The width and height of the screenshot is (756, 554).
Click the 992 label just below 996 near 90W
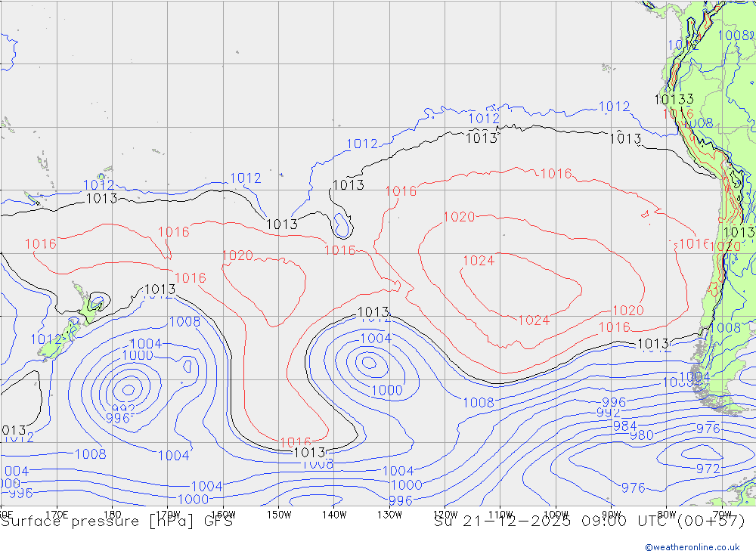[x=608, y=413]
